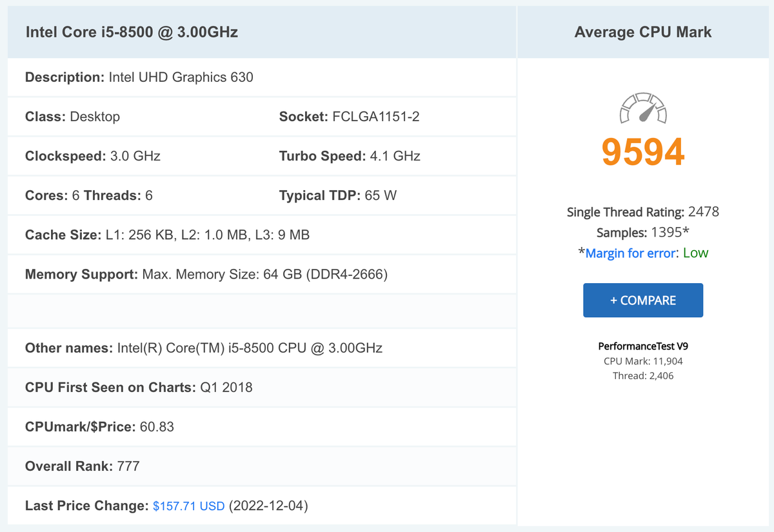Click the Typical TDP 65 W entry
774x532 pixels.
coord(337,195)
